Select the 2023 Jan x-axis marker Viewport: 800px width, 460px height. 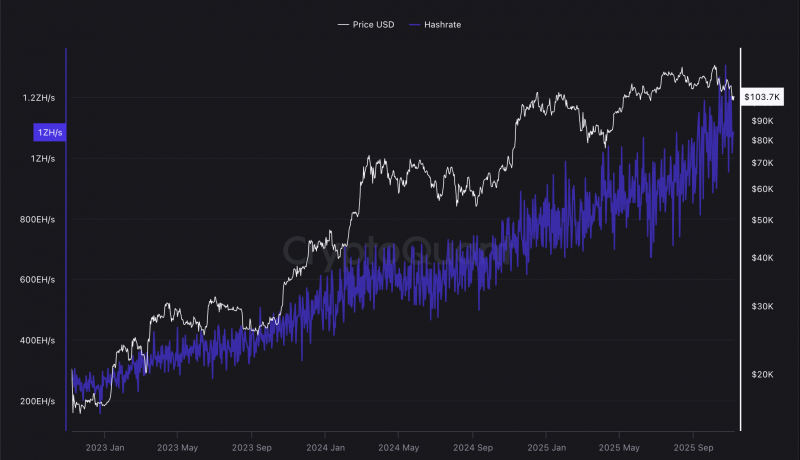coord(105,448)
